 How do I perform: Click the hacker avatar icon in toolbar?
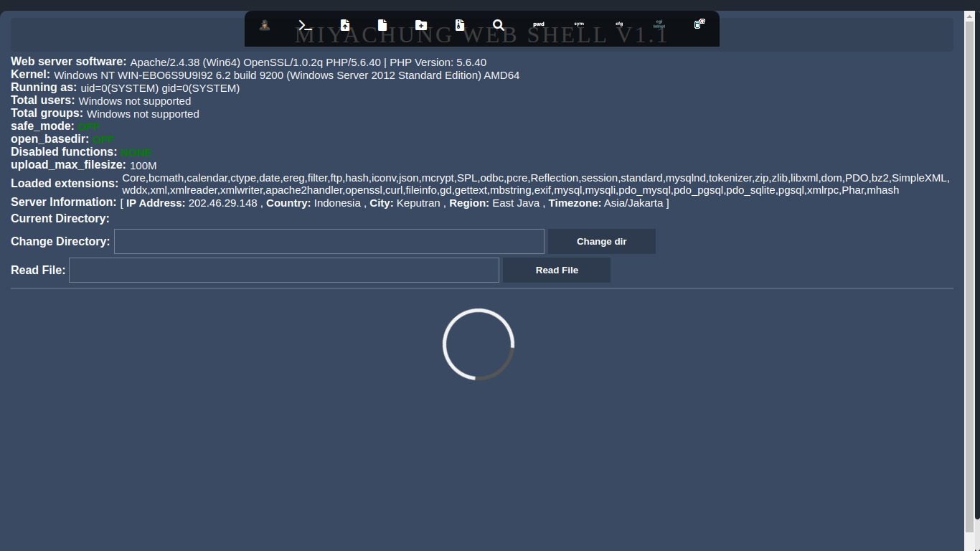(x=265, y=25)
